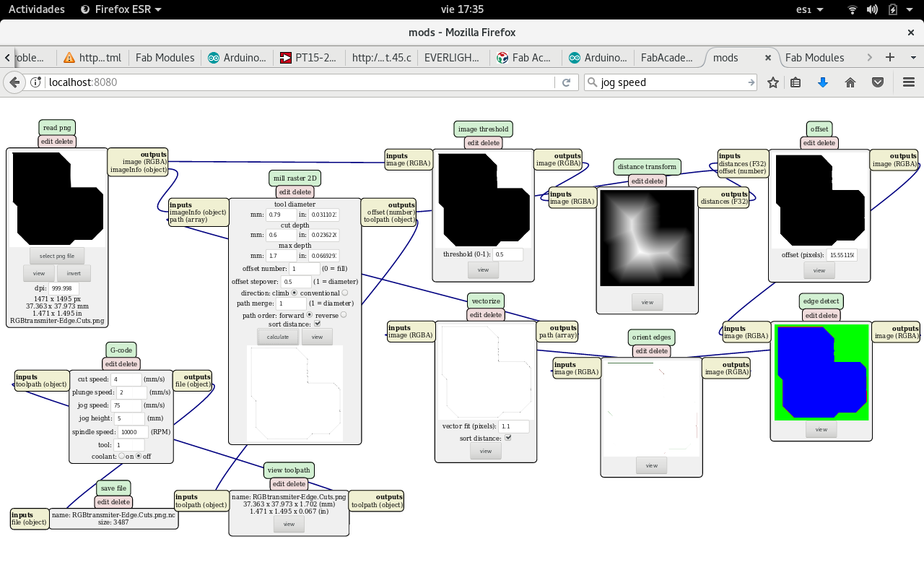
Task: Click view in the read png module
Action: click(39, 273)
